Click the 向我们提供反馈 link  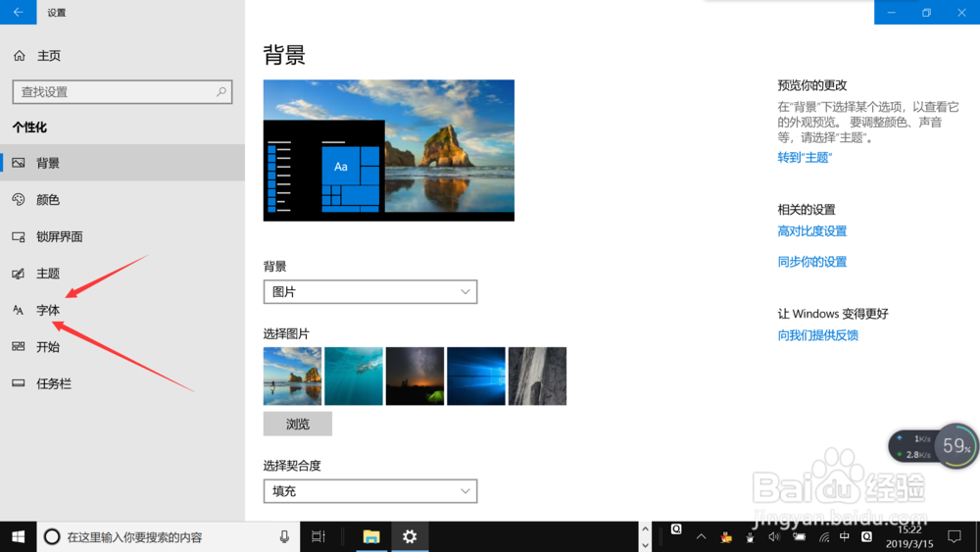pos(818,335)
